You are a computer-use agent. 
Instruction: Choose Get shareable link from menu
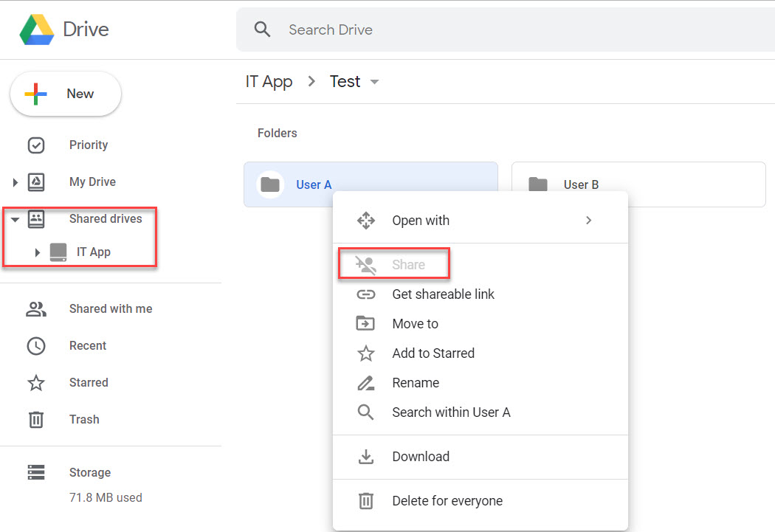(443, 294)
